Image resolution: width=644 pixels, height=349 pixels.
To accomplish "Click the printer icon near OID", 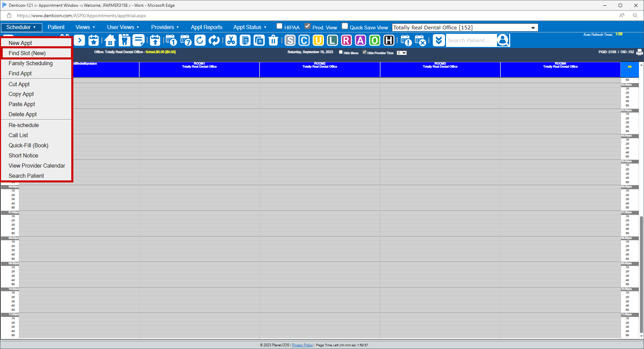I will (640, 52).
